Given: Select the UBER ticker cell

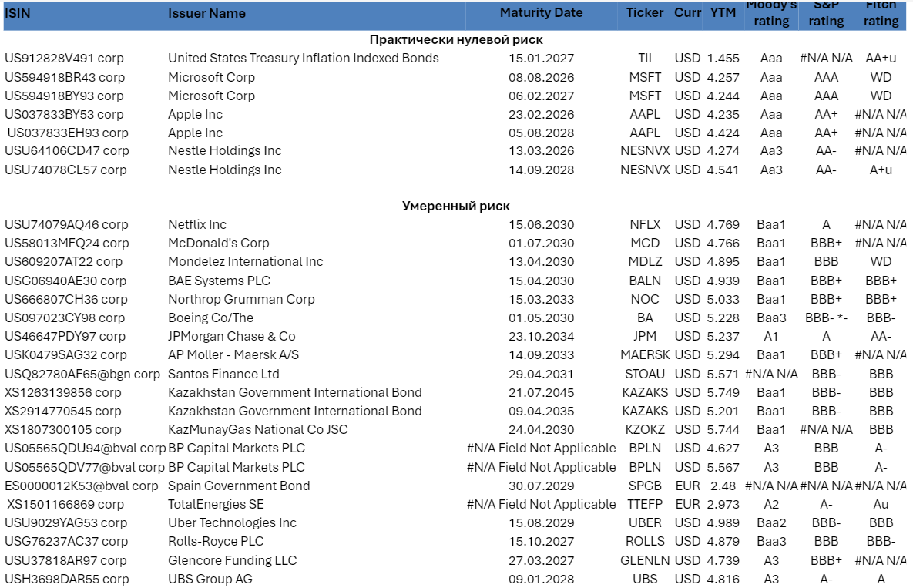Looking at the screenshot, I should click(x=645, y=523).
